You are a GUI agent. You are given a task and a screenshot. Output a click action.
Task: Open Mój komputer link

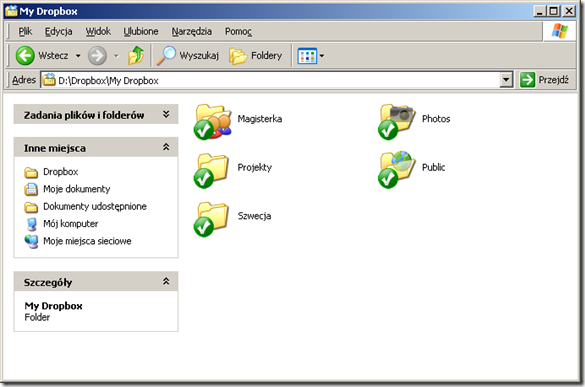pos(71,224)
